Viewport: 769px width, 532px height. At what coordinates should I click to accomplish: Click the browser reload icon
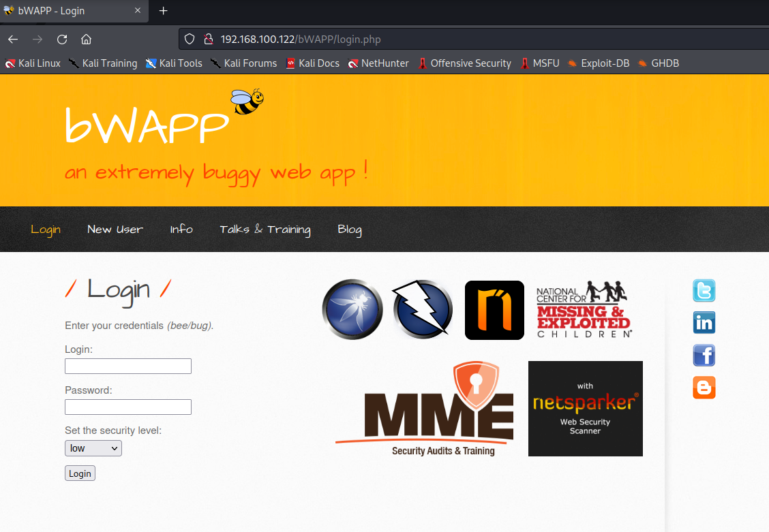click(x=62, y=40)
